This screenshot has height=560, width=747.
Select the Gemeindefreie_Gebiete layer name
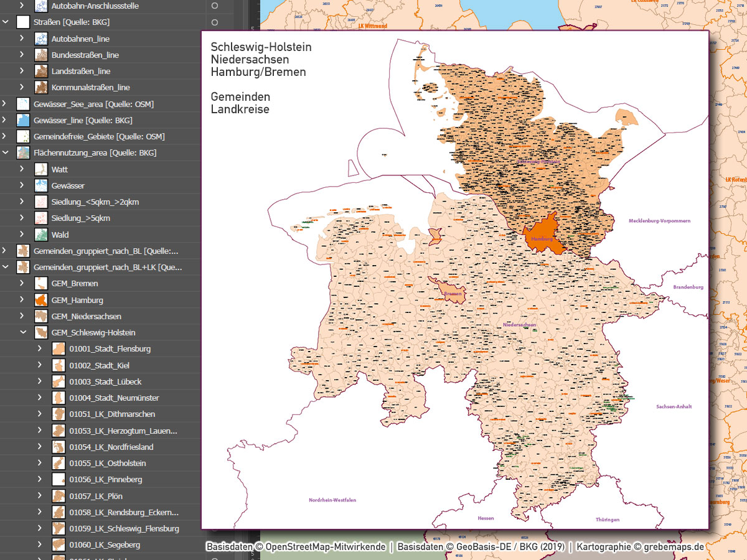click(x=99, y=137)
